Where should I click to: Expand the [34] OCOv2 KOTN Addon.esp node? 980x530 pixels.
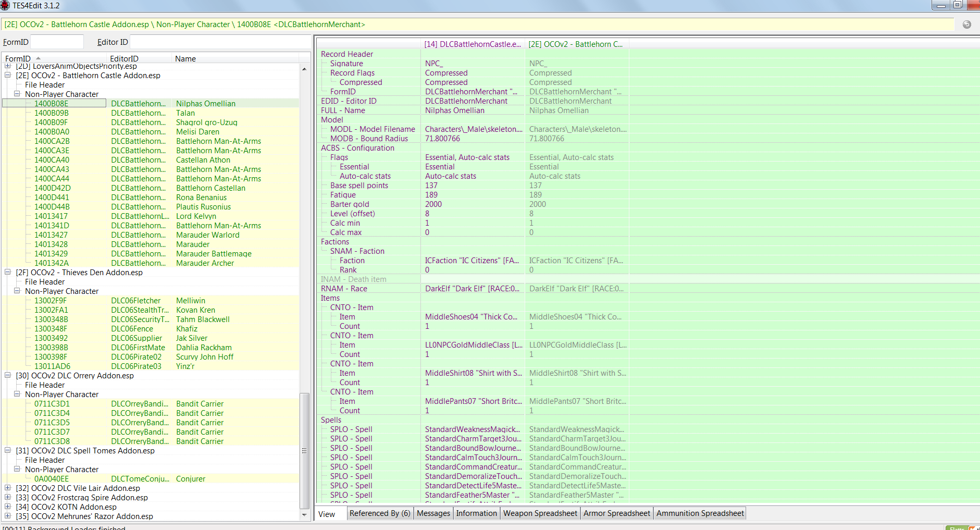(8, 507)
